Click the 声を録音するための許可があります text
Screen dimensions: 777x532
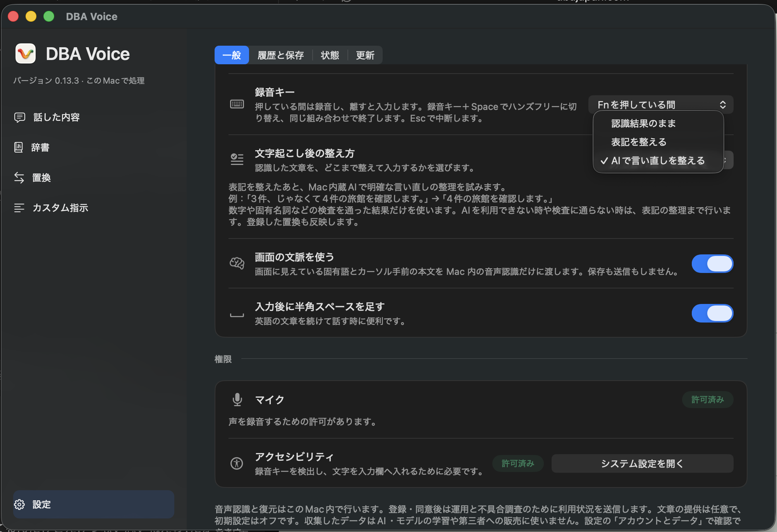point(303,422)
